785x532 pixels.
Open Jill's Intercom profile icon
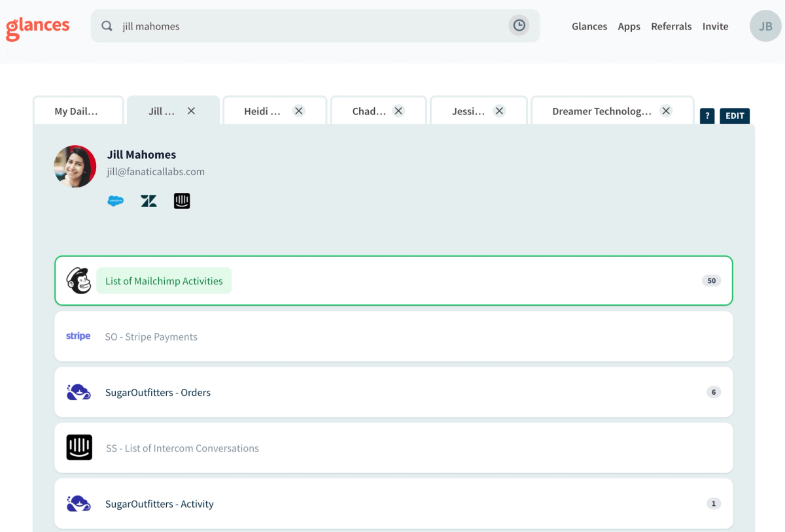click(182, 201)
